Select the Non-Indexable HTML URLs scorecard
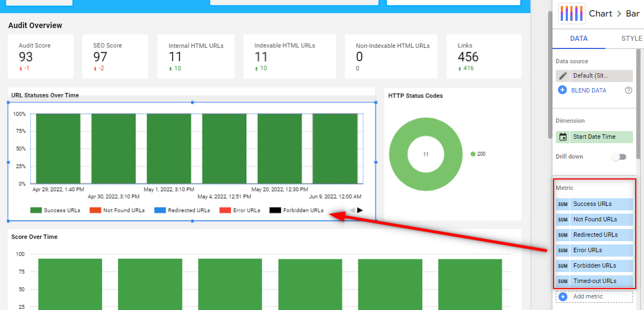644x310 pixels. [392, 56]
